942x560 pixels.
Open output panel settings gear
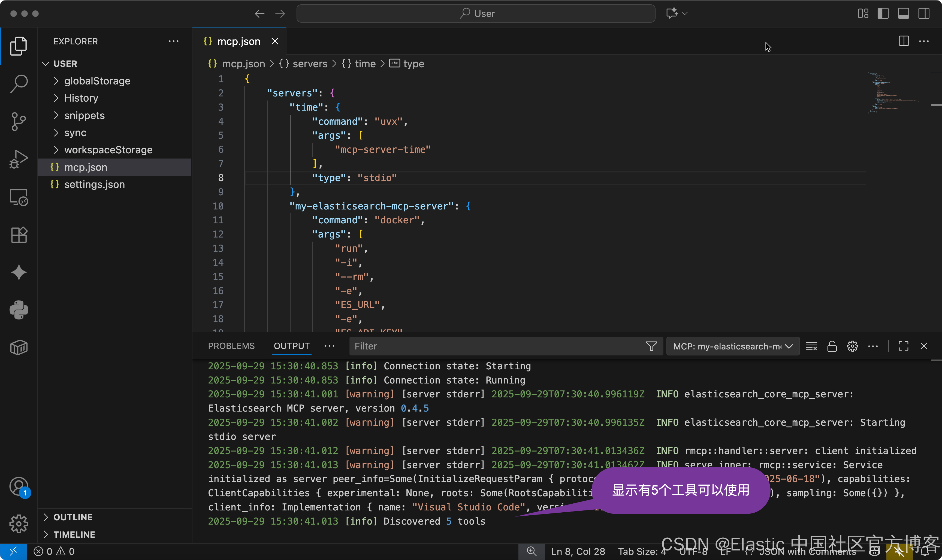853,346
